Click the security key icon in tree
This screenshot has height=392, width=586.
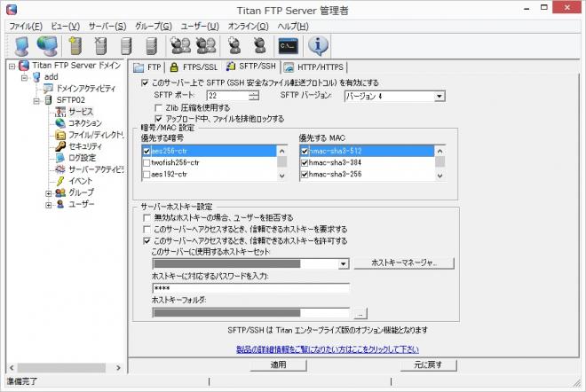pyautogui.click(x=59, y=146)
